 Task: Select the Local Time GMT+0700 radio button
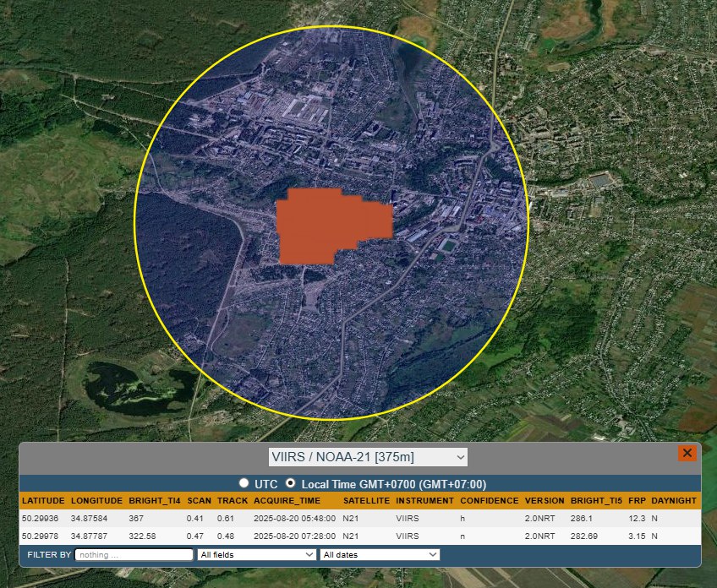[292, 483]
